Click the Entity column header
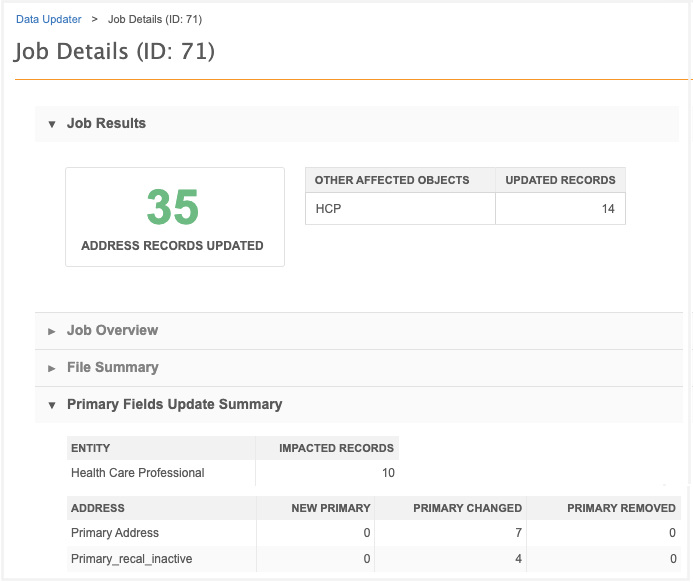Image resolution: width=693 pixels, height=582 pixels. (x=91, y=448)
